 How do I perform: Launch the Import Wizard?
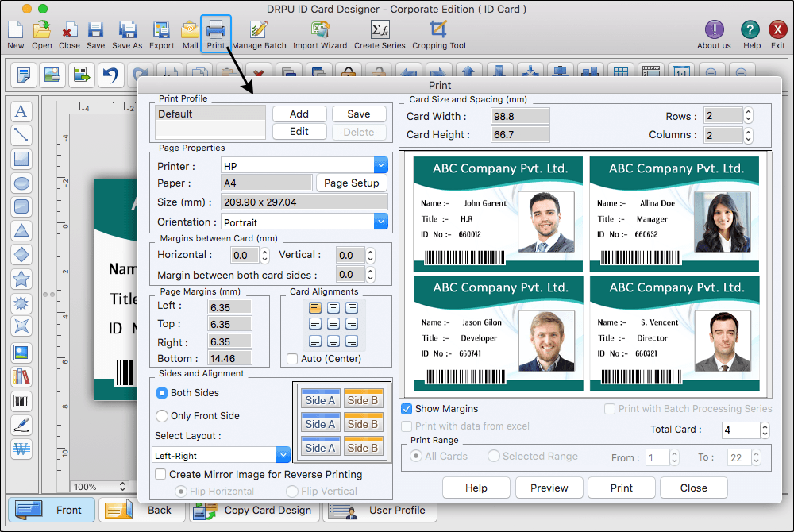coord(320,34)
